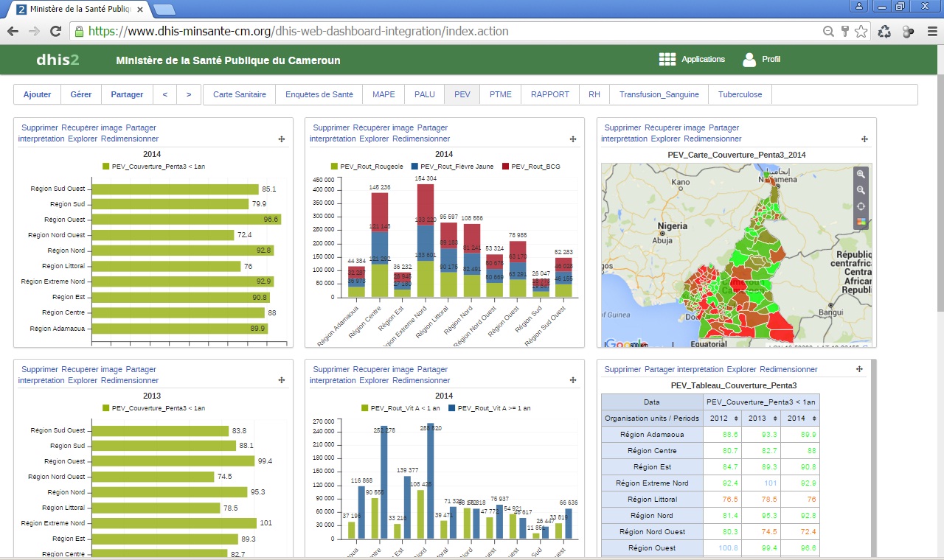Switch to the PALU dashboard tab
This screenshot has height=560, width=944.
(424, 94)
